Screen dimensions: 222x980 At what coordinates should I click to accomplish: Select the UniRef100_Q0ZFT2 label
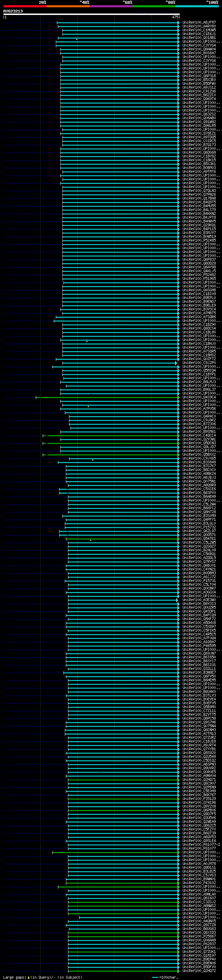pyautogui.click(x=199, y=359)
